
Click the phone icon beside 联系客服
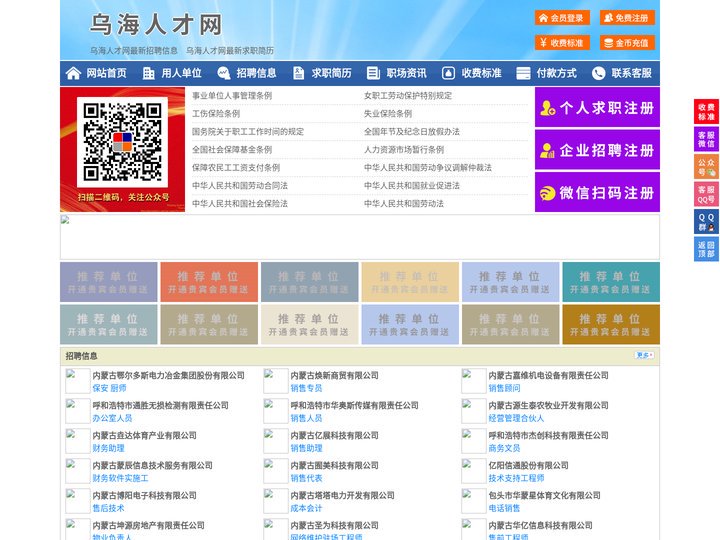click(x=598, y=73)
